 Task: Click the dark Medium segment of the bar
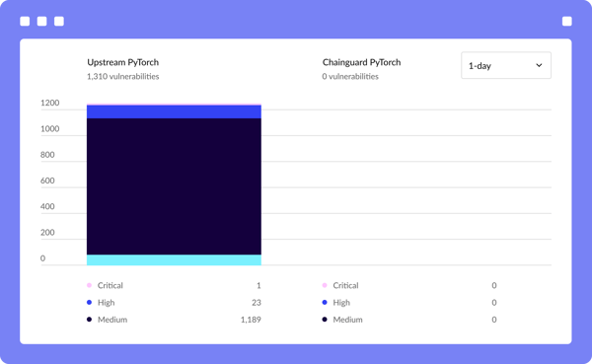click(174, 186)
